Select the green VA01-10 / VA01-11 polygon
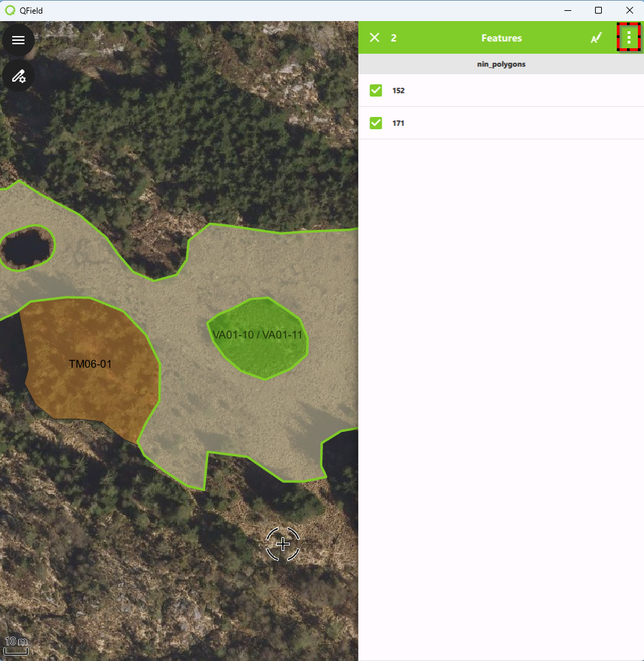 [258, 336]
